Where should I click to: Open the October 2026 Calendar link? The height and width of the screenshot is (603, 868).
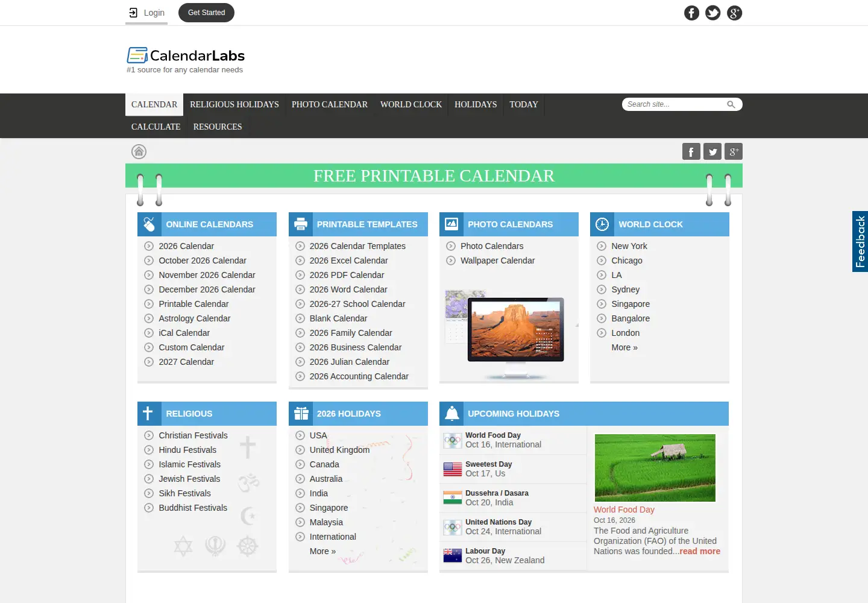(203, 260)
